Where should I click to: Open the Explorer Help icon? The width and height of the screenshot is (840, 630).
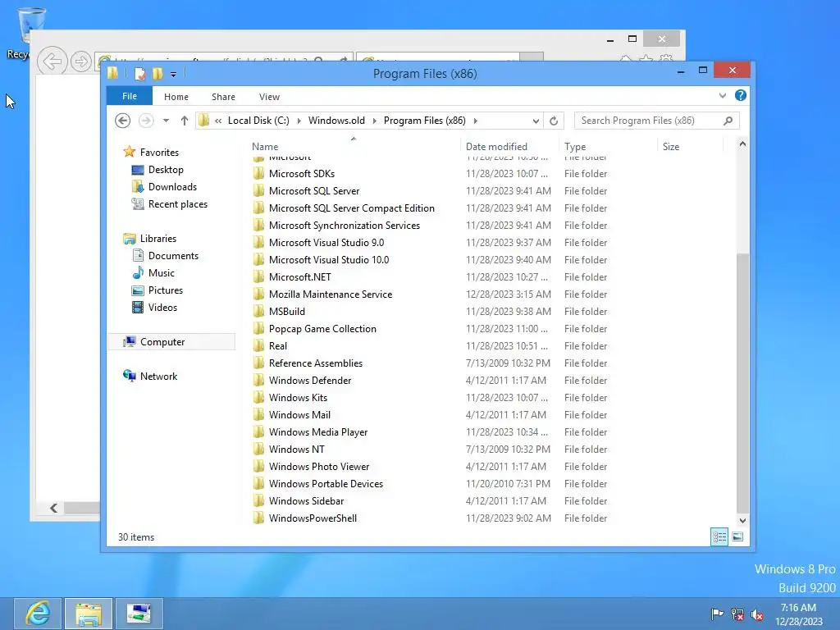(741, 95)
